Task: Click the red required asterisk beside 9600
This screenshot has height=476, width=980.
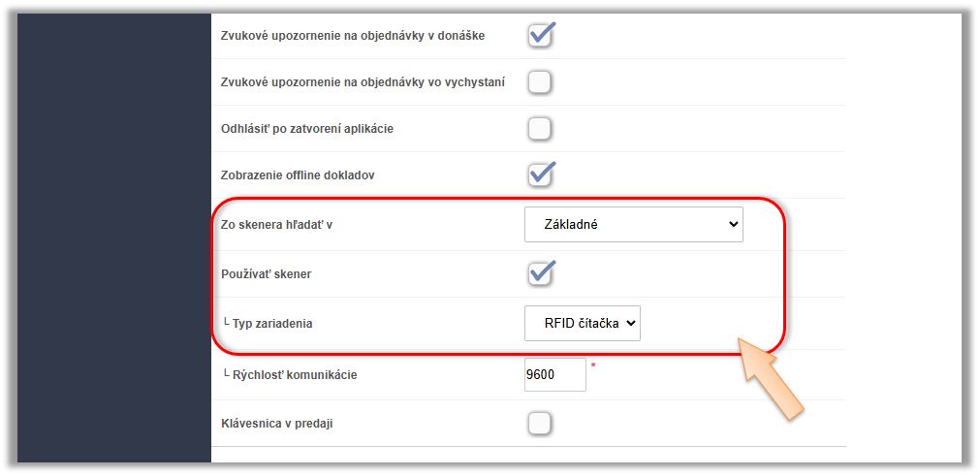Action: [x=593, y=366]
